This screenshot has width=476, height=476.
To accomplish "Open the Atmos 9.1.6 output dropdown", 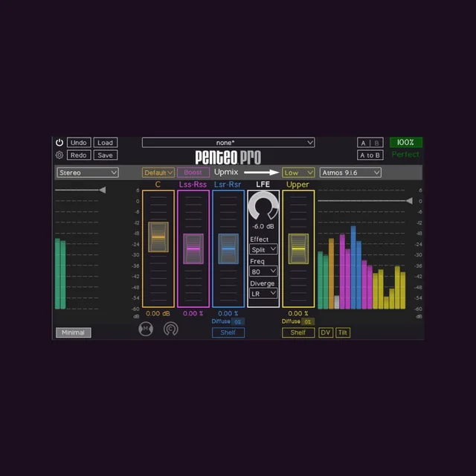I will [x=350, y=173].
